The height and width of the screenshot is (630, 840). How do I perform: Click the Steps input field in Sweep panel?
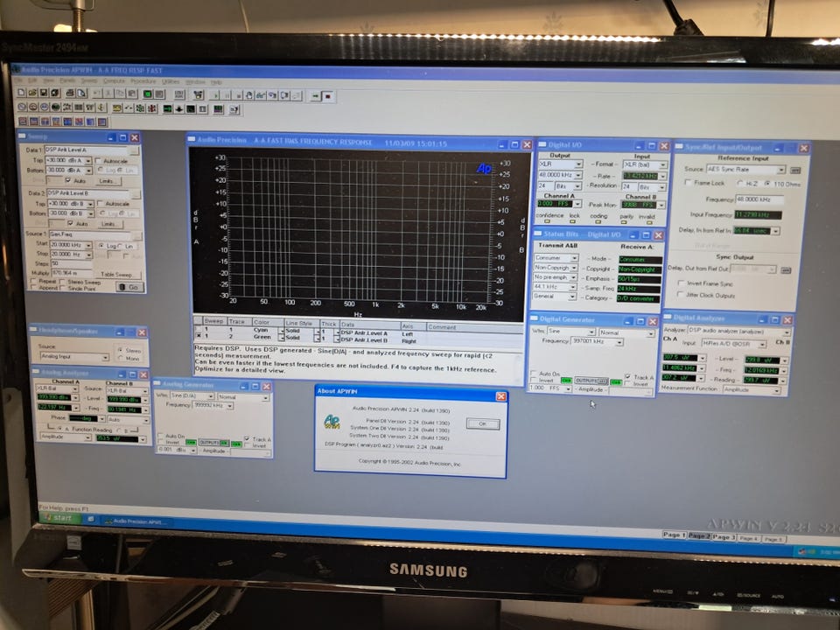(71, 263)
